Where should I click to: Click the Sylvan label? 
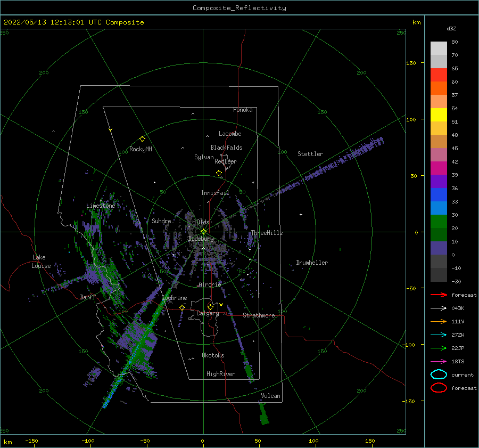coord(204,157)
